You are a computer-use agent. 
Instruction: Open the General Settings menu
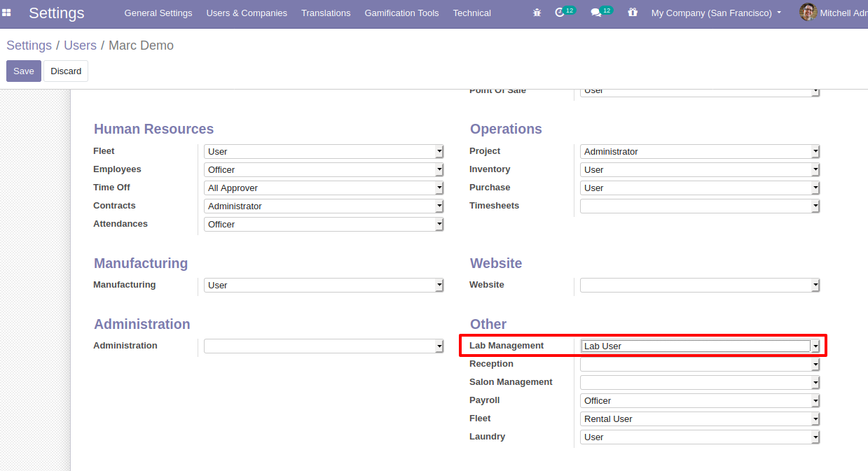click(158, 13)
